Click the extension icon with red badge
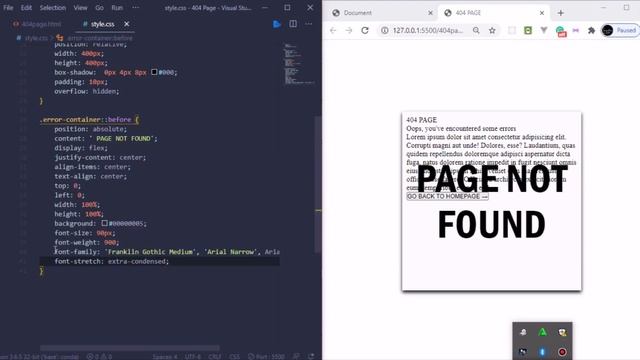Screen dimensions: 640x360 560,31
